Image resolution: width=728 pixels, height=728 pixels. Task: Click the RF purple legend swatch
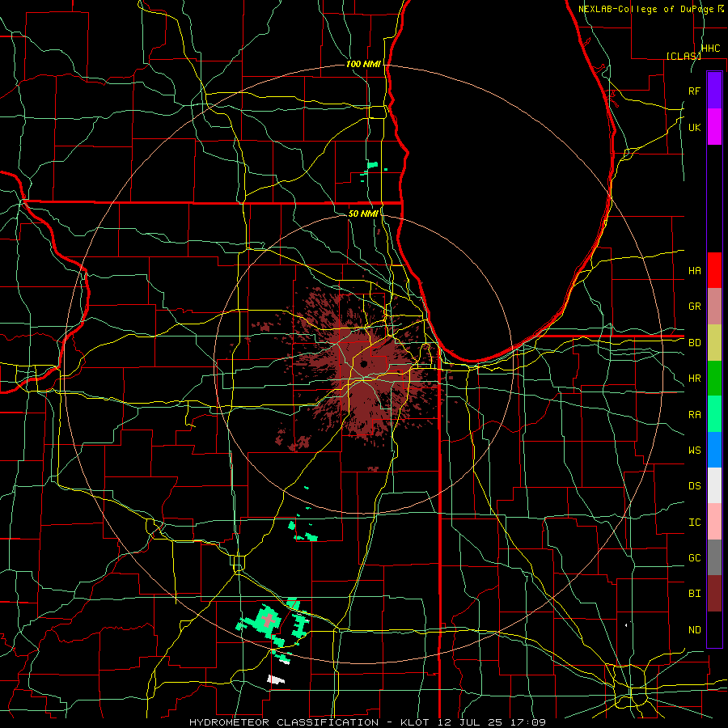(714, 91)
